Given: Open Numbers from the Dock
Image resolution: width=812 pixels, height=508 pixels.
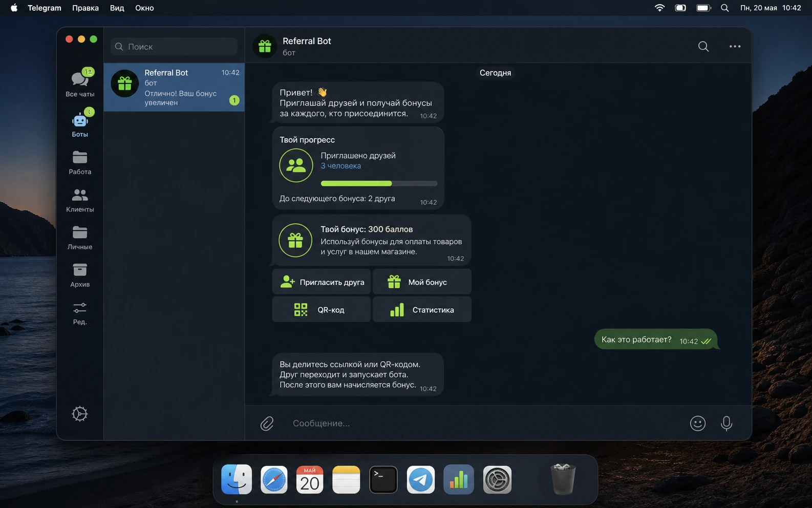Looking at the screenshot, I should [x=459, y=480].
